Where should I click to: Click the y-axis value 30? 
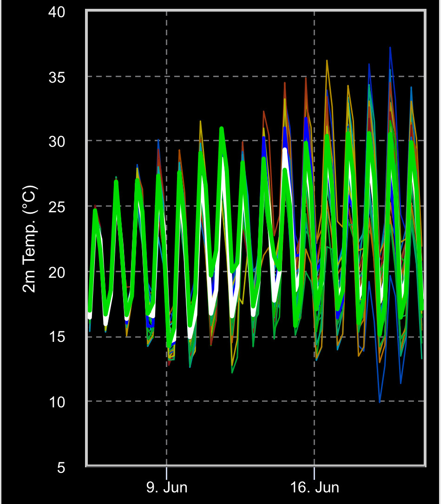click(57, 141)
